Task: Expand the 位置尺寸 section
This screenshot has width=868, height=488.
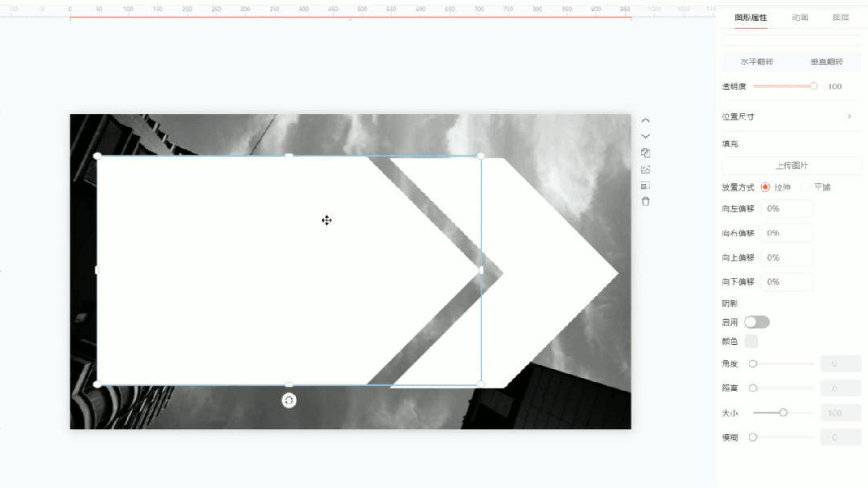Action: point(849,117)
